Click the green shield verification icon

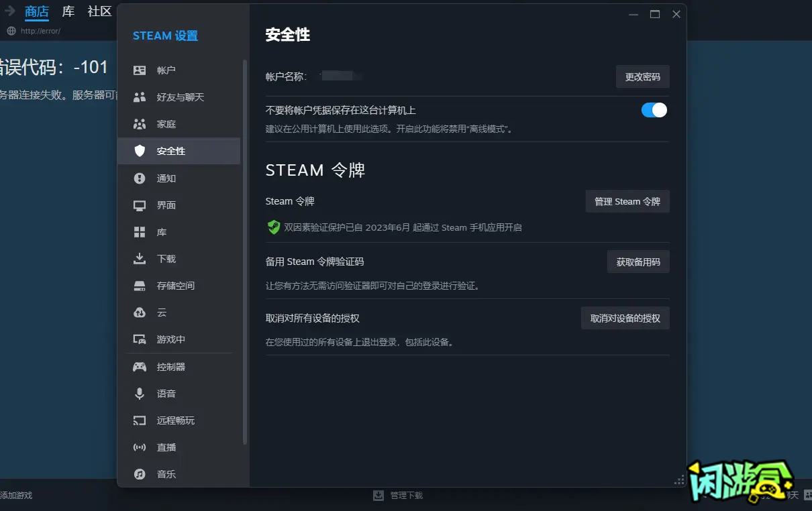tap(273, 227)
